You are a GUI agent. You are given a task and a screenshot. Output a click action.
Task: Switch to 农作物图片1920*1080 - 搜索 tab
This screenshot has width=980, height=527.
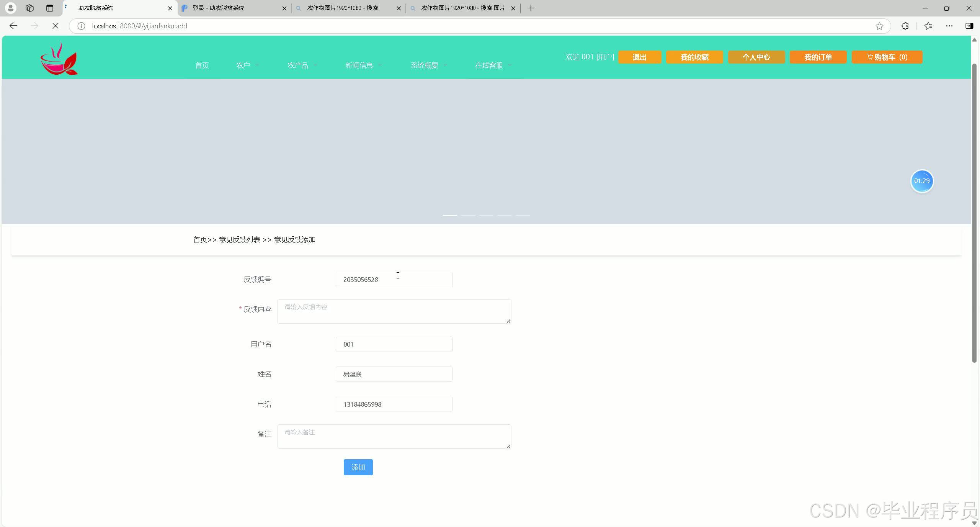point(348,8)
